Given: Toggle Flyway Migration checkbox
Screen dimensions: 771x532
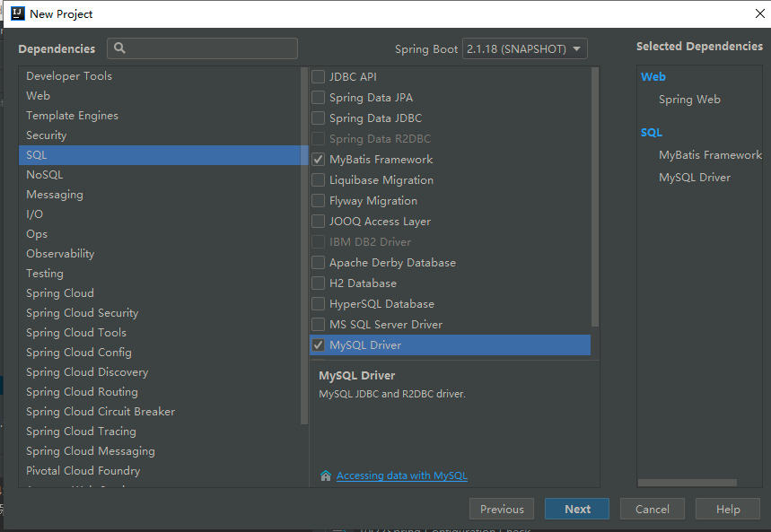Looking at the screenshot, I should [x=318, y=201].
